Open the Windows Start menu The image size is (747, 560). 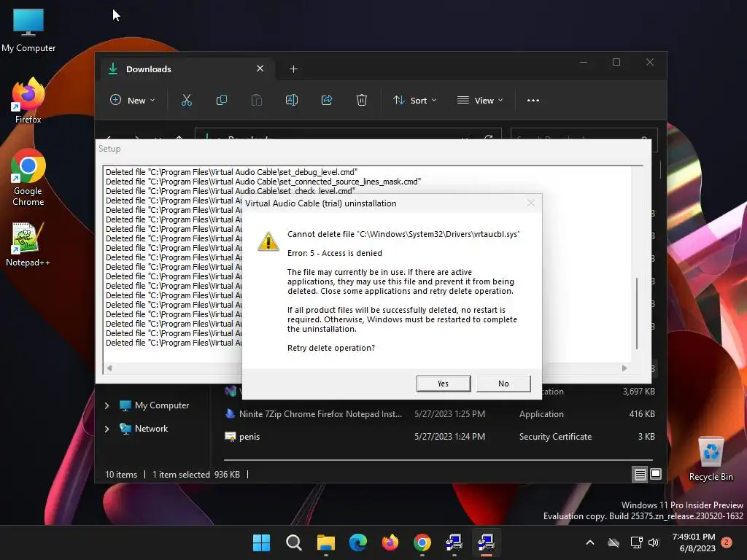click(x=261, y=542)
